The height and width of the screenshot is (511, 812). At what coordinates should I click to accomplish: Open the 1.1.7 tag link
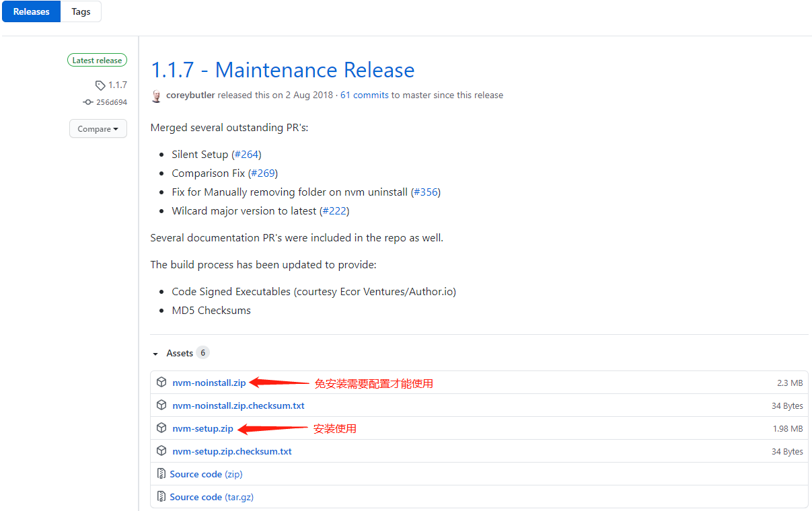click(x=118, y=85)
